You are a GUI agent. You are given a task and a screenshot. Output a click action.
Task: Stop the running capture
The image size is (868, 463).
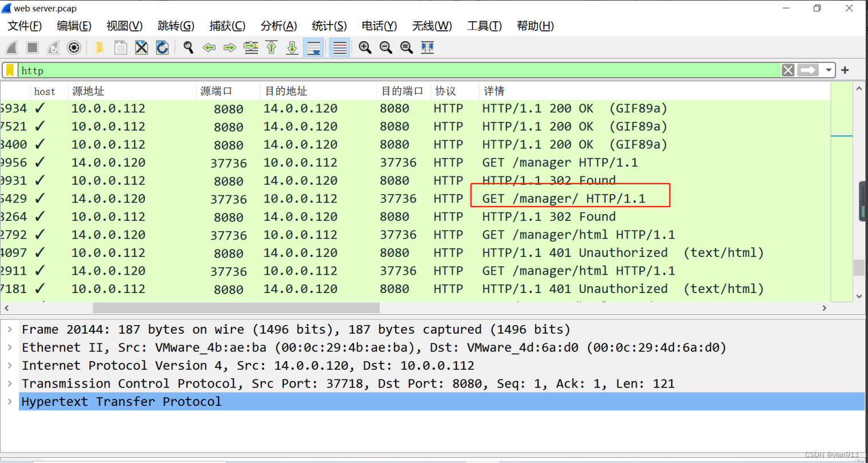click(x=33, y=48)
